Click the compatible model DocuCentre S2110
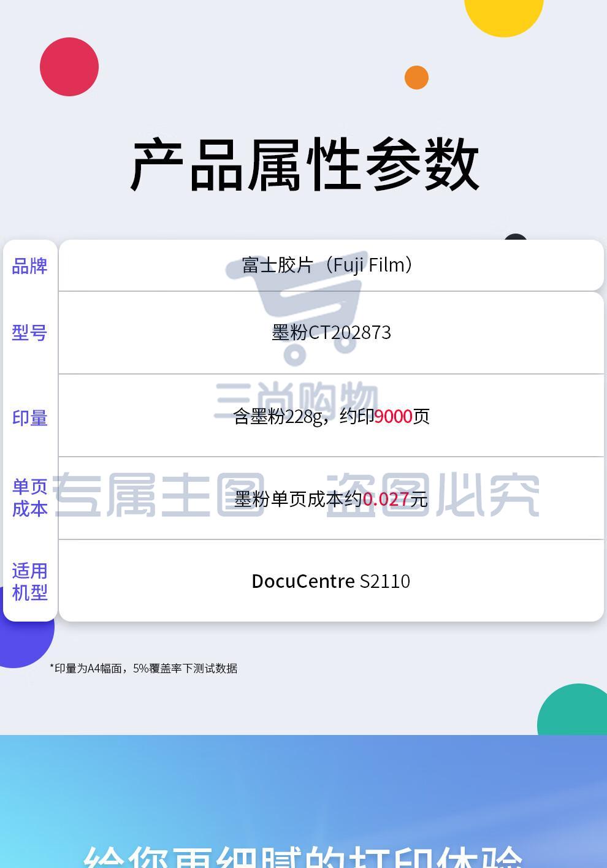607x868 pixels. [331, 581]
